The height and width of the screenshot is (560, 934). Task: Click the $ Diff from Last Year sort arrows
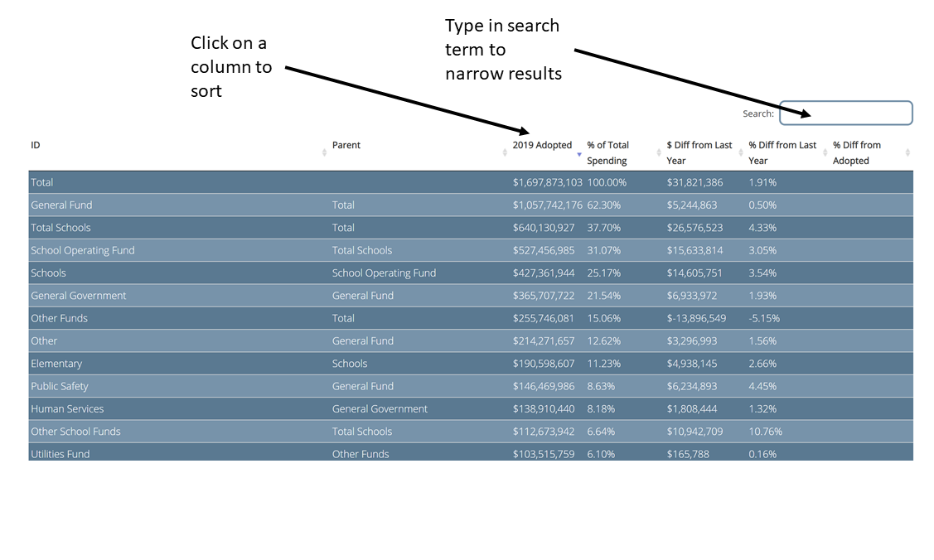pyautogui.click(x=741, y=152)
